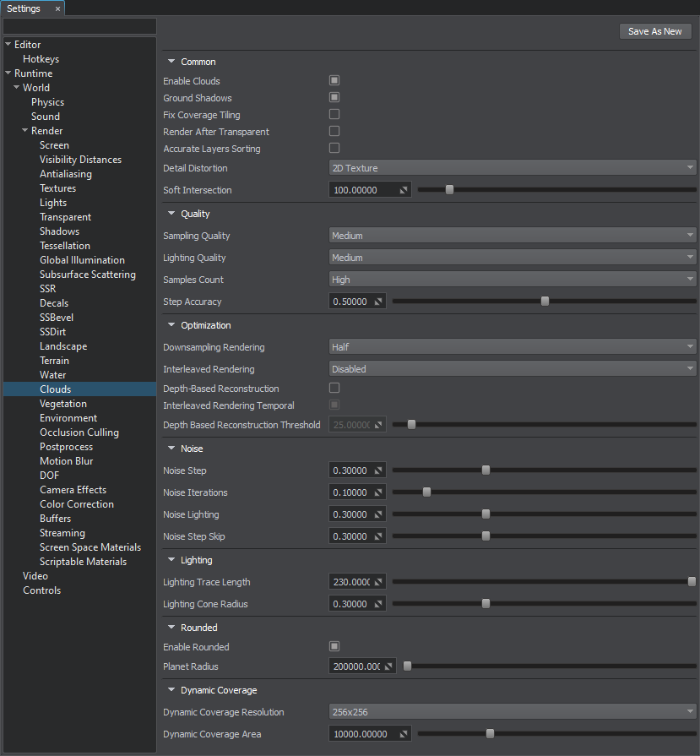
Task: Collapse the Optimization section
Action: [x=171, y=325]
